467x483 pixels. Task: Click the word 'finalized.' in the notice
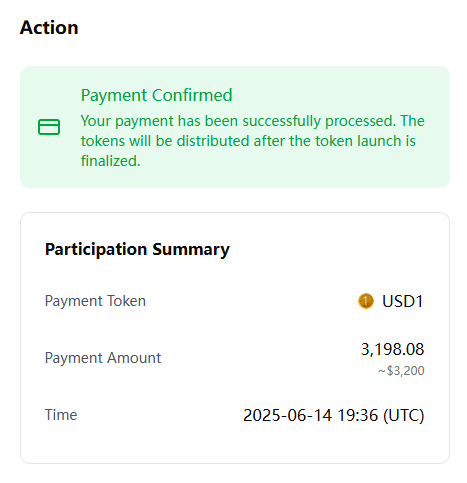pyautogui.click(x=111, y=161)
